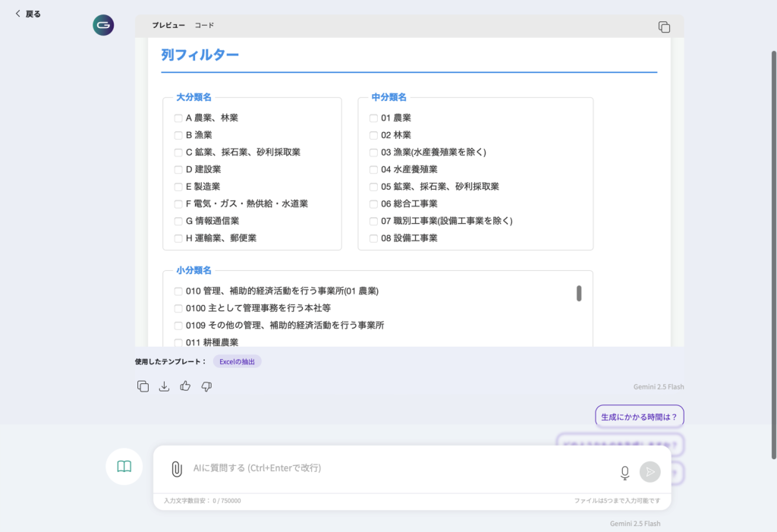Copy the preview content using top-right icon

point(664,27)
